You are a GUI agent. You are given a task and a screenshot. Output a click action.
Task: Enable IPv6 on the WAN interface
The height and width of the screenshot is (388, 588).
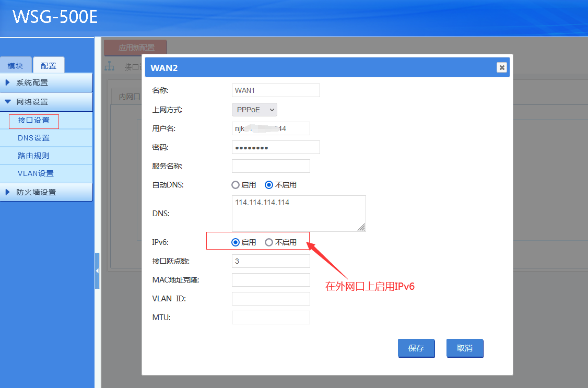pos(236,242)
